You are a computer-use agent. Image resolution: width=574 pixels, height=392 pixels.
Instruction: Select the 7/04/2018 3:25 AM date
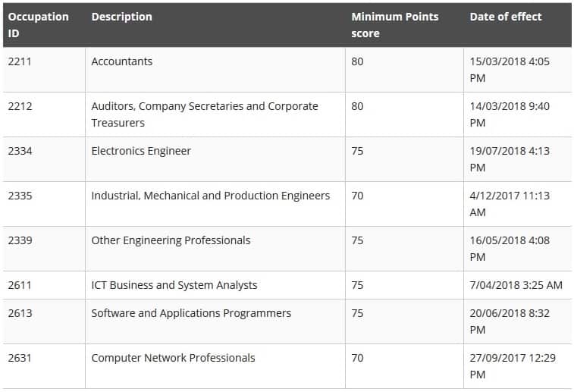pyautogui.click(x=516, y=285)
